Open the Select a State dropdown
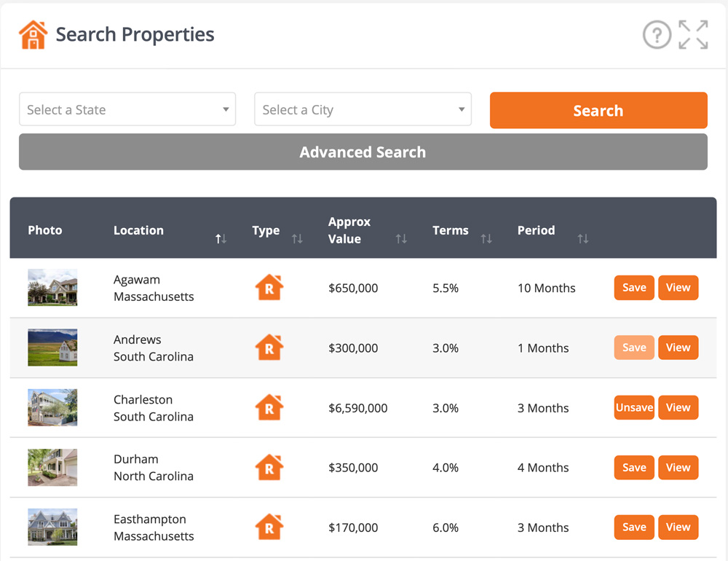 127,110
